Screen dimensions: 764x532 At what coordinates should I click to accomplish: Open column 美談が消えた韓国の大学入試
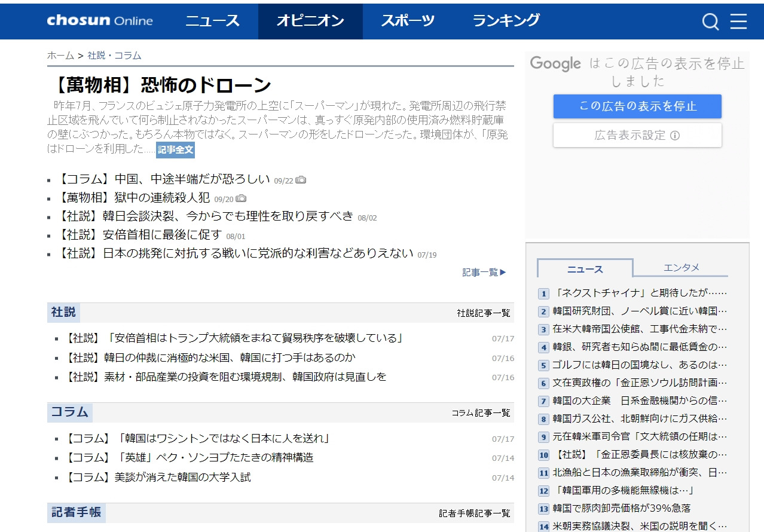point(158,477)
